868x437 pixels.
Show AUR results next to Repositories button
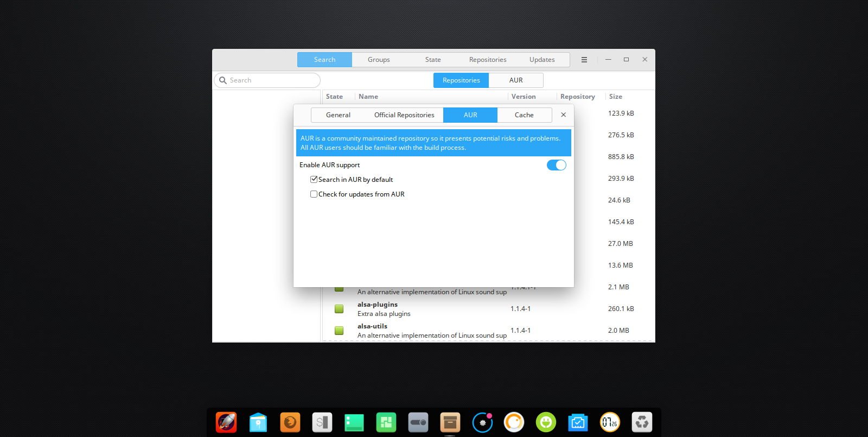click(x=516, y=80)
